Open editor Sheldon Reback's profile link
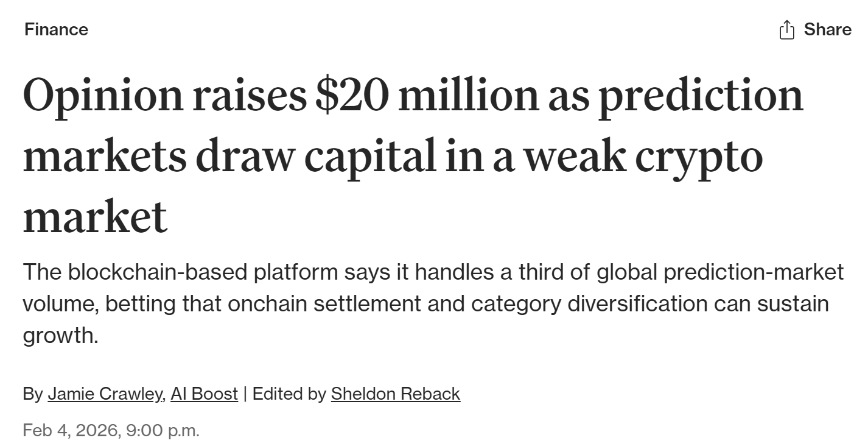868x446 pixels. (395, 394)
